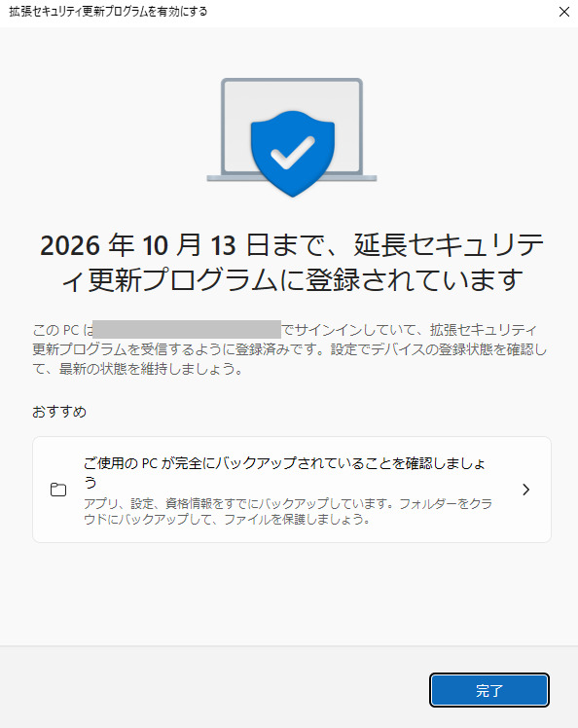The height and width of the screenshot is (728, 578).
Task: Click the folder icon in the backup card
Action: point(58,490)
